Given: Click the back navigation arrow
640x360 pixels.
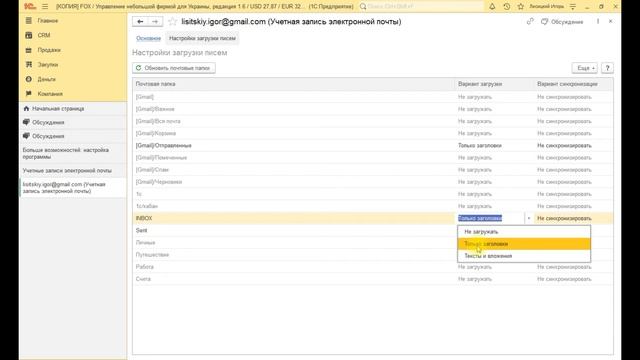Looking at the screenshot, I should (x=140, y=22).
